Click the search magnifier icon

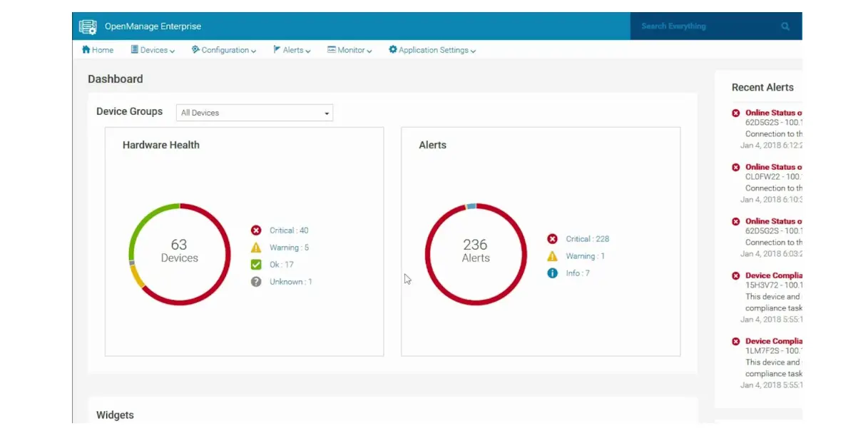click(785, 26)
